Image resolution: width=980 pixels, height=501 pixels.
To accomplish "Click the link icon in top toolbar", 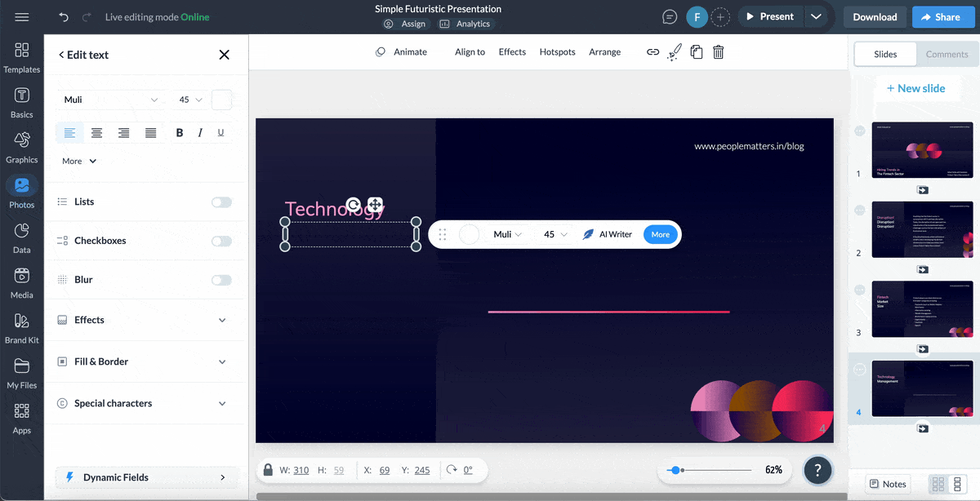I will (653, 52).
